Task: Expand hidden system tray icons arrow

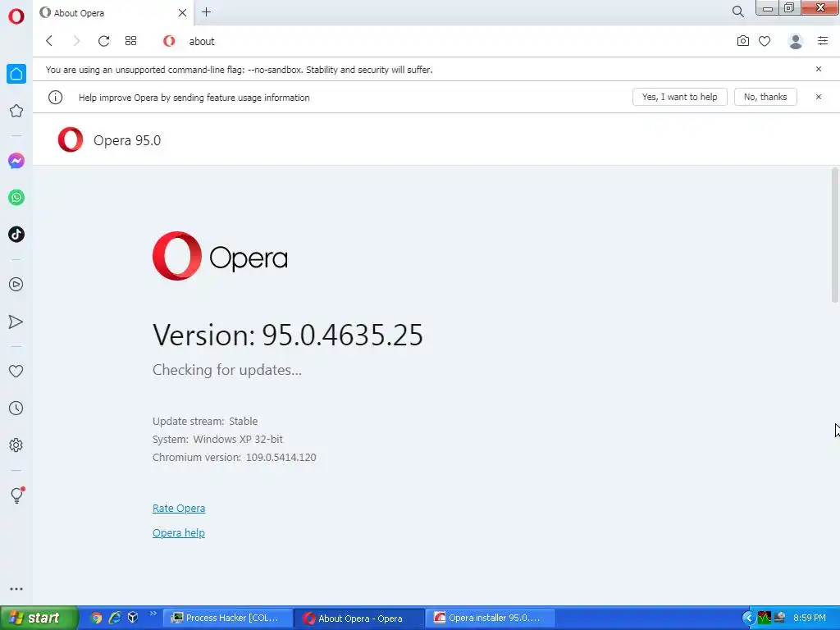Action: (748, 619)
